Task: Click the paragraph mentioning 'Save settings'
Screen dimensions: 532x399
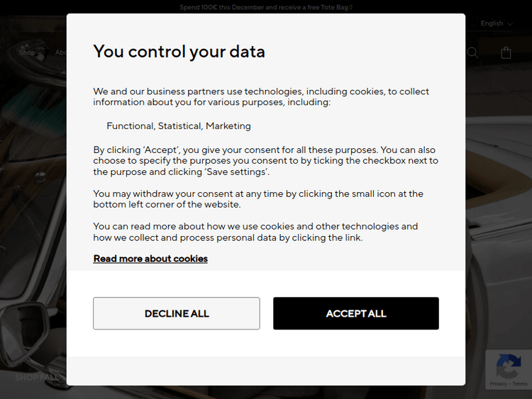Action: coord(265,161)
